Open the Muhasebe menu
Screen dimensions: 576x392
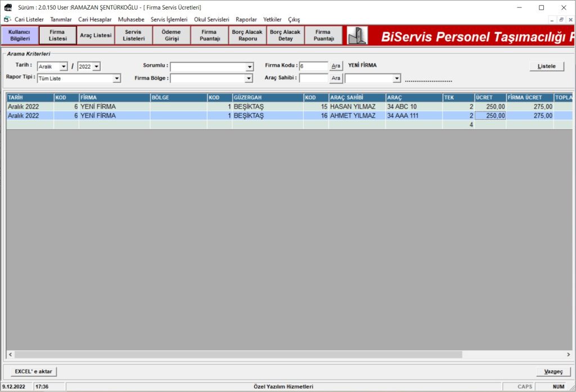tap(131, 19)
